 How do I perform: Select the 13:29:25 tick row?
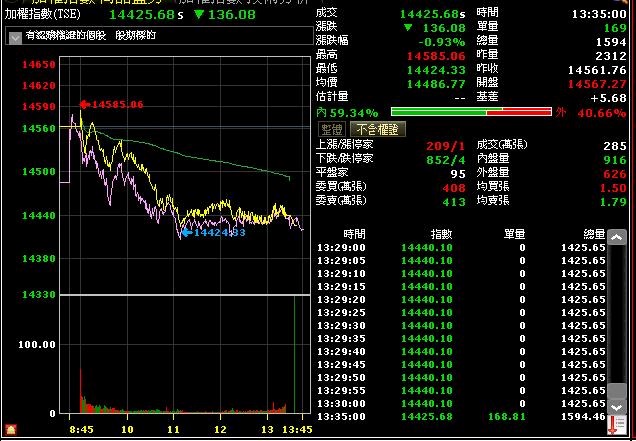pyautogui.click(x=461, y=312)
